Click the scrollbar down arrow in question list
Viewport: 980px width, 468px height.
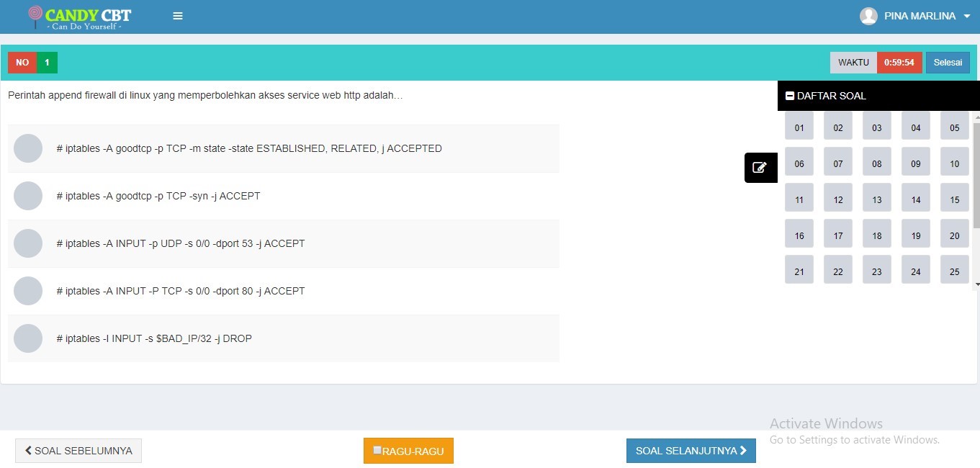(976, 285)
